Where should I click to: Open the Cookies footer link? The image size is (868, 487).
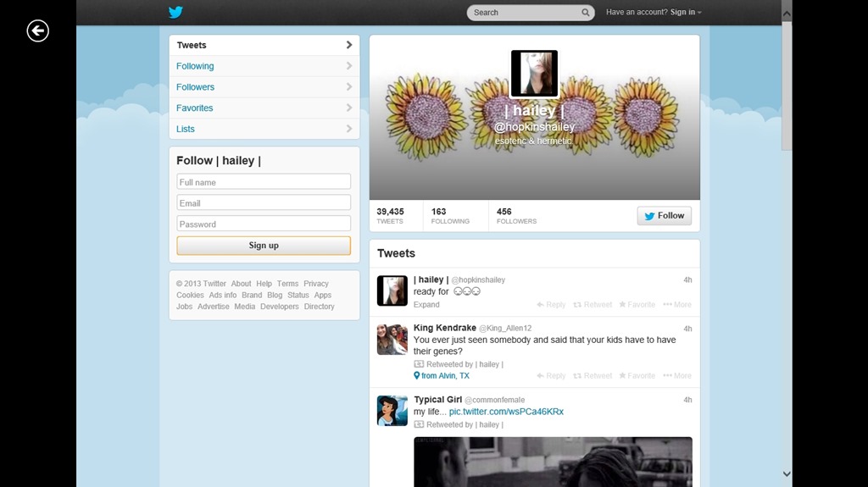(190, 295)
